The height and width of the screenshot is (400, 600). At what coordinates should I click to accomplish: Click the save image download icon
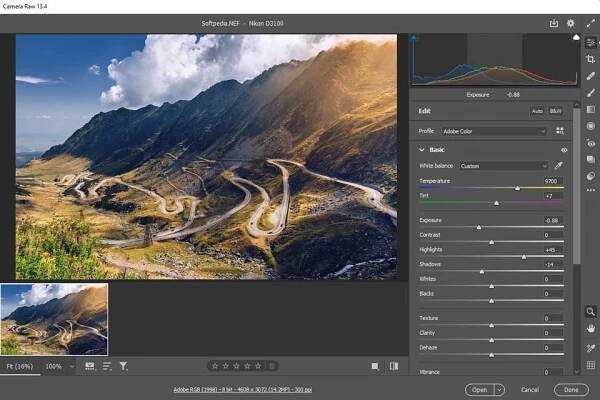coord(554,22)
